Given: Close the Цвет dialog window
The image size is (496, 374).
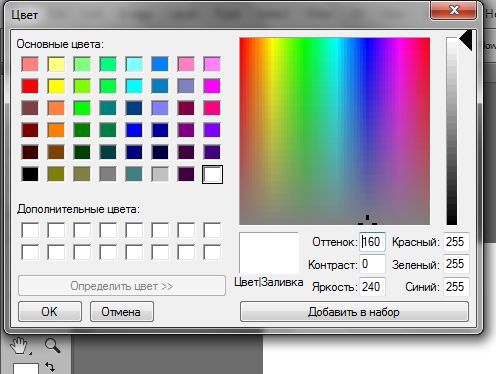Looking at the screenshot, I should click(454, 11).
